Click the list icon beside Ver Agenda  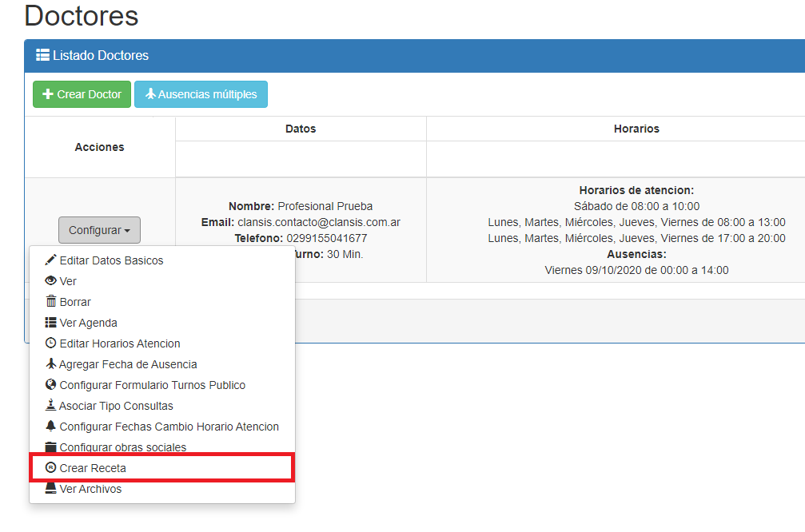pos(51,323)
